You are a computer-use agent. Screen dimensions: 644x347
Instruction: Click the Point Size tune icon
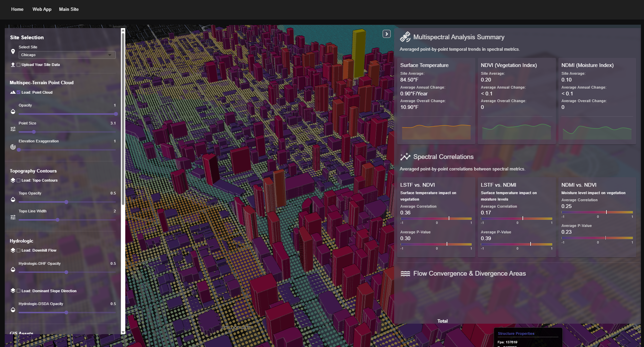[13, 129]
